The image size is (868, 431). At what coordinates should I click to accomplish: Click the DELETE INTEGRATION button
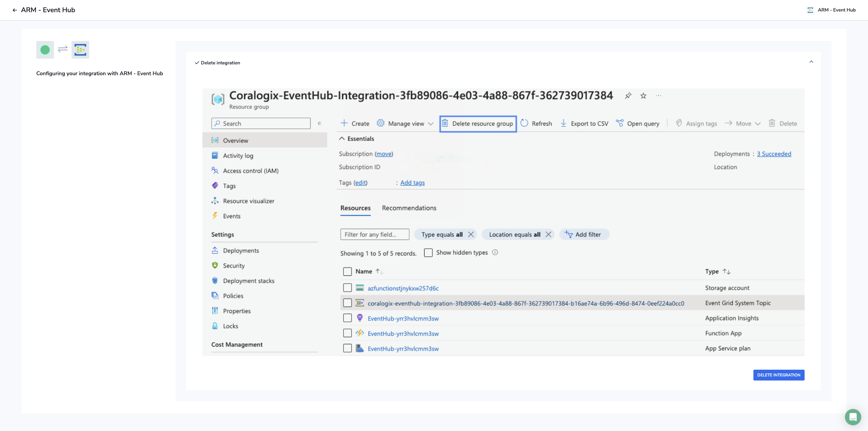click(x=779, y=375)
